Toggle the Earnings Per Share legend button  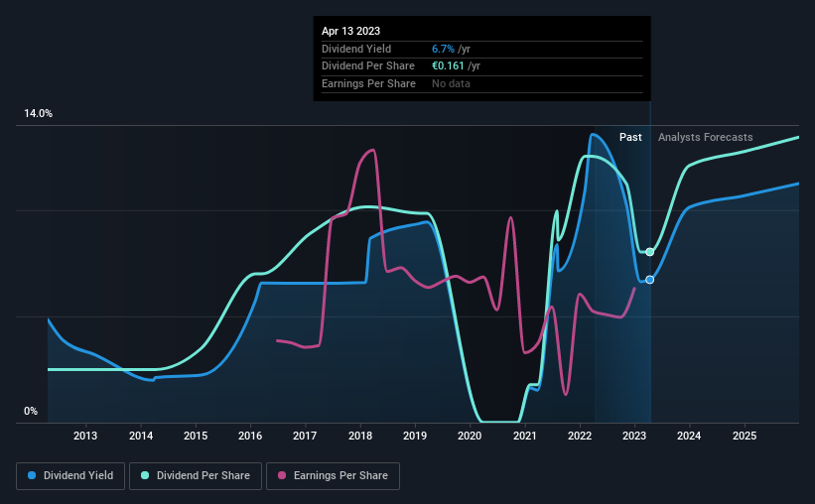[x=333, y=476]
